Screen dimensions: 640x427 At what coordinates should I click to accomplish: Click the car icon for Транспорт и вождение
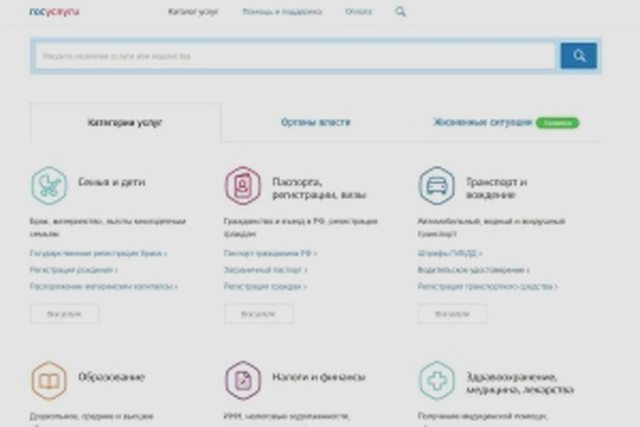pos(436,185)
